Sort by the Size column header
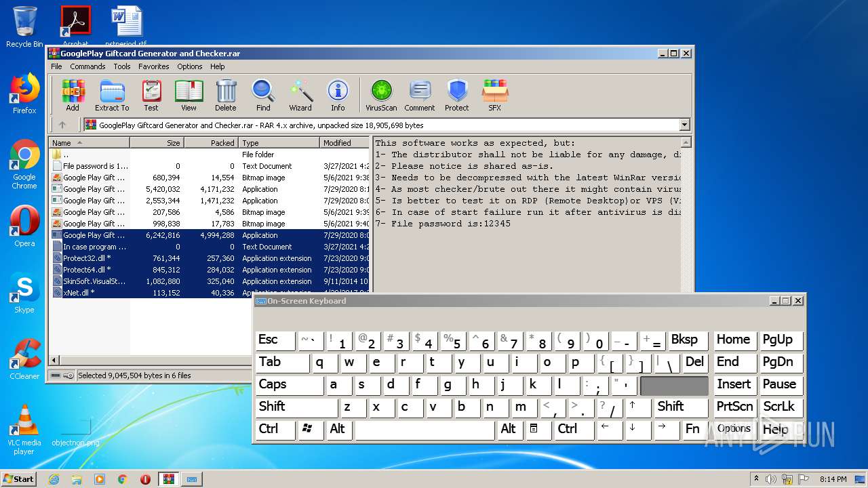The height and width of the screenshot is (488, 868). 157,143
